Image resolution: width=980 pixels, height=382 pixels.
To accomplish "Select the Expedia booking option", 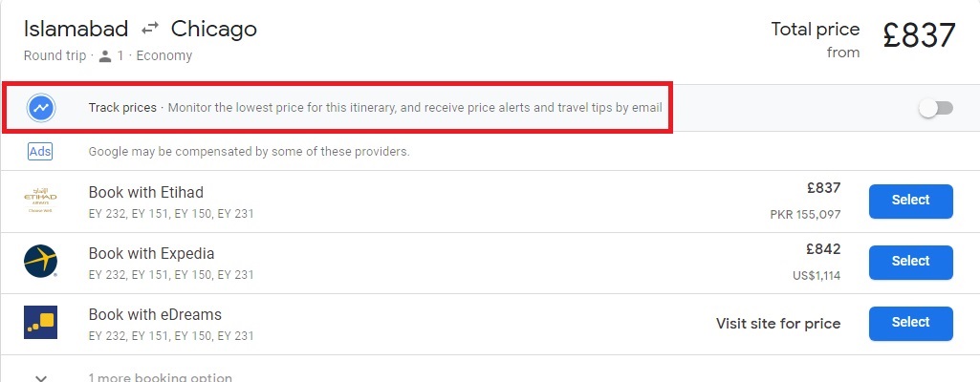I will pos(910,262).
